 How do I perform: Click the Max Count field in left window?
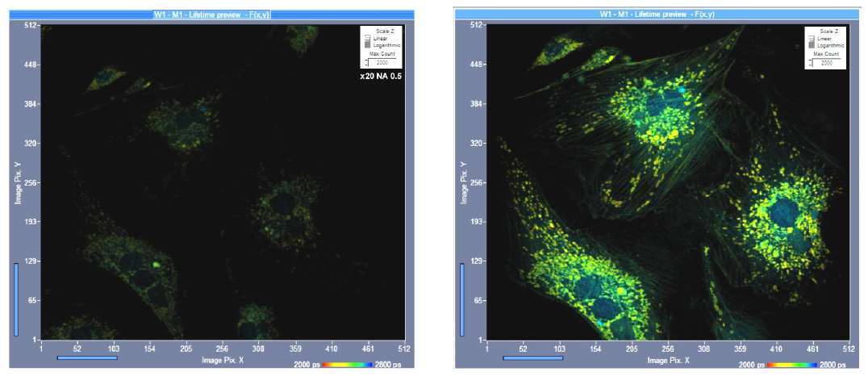click(383, 62)
